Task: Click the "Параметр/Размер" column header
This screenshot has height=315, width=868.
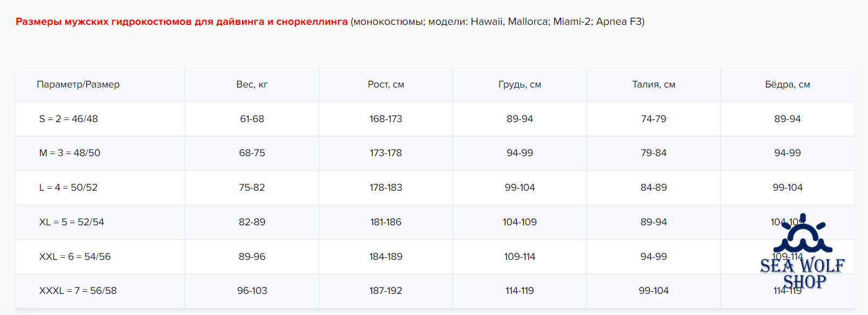Action: click(x=78, y=84)
